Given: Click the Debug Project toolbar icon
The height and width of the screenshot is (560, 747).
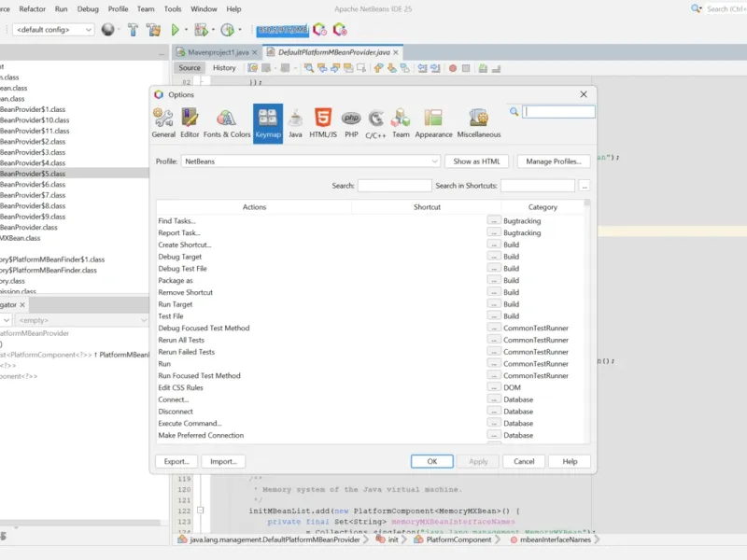Looking at the screenshot, I should point(201,30).
